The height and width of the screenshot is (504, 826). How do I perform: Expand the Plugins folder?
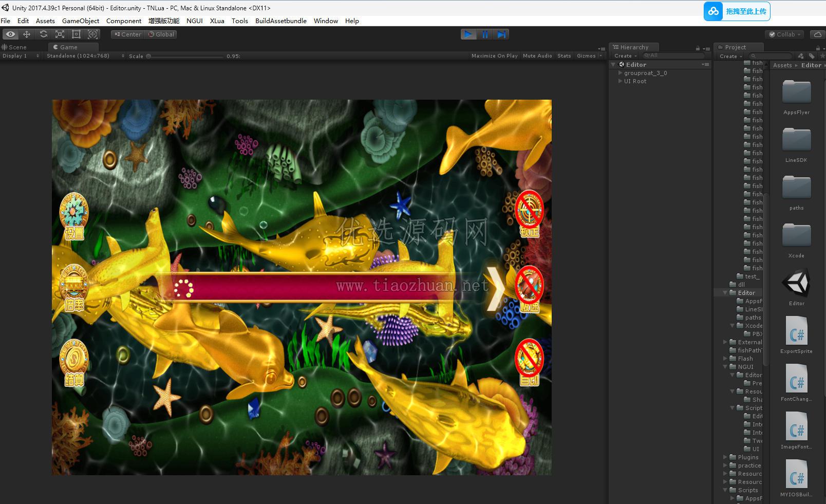pos(725,457)
